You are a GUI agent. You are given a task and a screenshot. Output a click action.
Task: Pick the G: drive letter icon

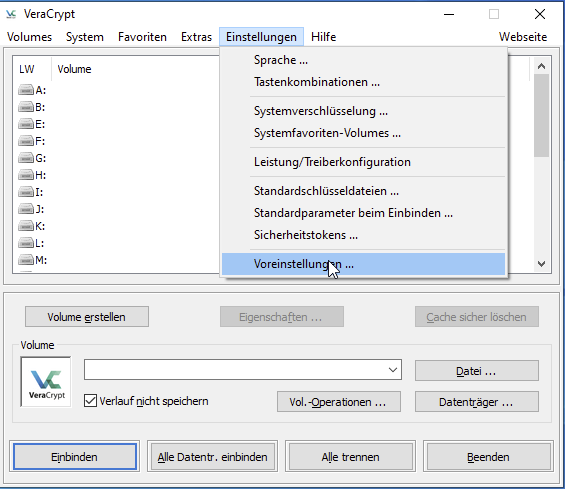coord(26,158)
